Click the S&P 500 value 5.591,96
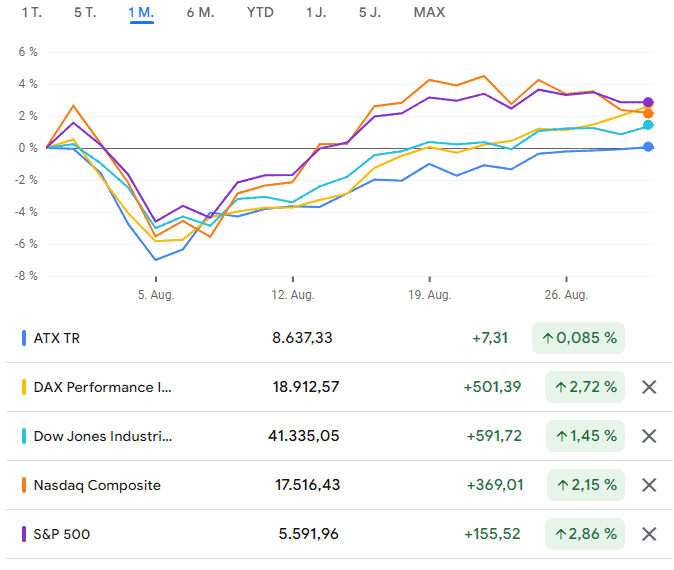The image size is (674, 570). point(309,534)
